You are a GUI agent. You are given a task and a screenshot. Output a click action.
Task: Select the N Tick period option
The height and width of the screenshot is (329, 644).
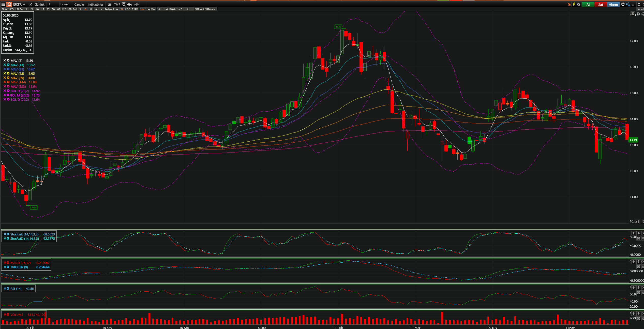[12, 9]
